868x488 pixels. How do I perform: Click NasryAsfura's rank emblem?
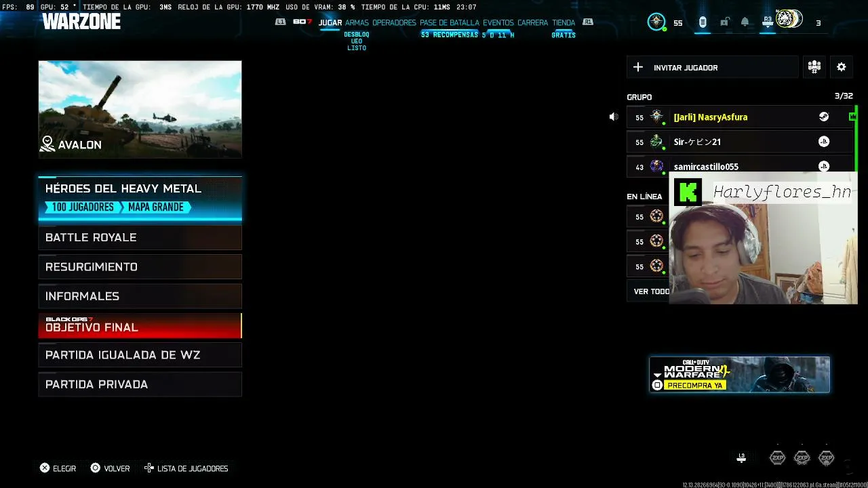pyautogui.click(x=656, y=117)
